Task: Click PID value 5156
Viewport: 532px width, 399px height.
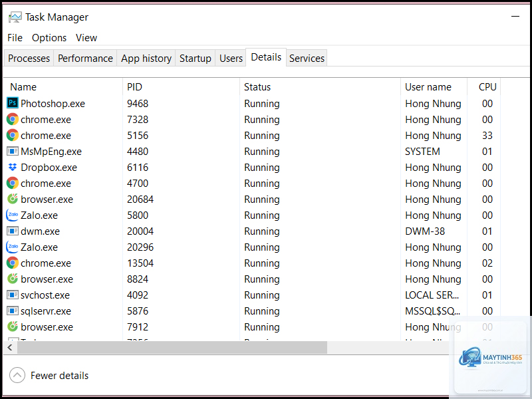Action: click(138, 136)
